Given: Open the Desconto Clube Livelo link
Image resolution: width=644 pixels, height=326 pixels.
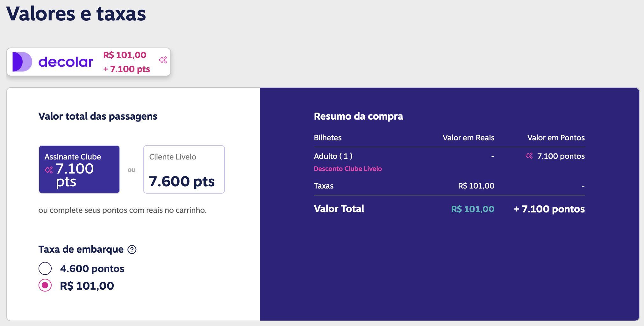Looking at the screenshot, I should click(348, 169).
